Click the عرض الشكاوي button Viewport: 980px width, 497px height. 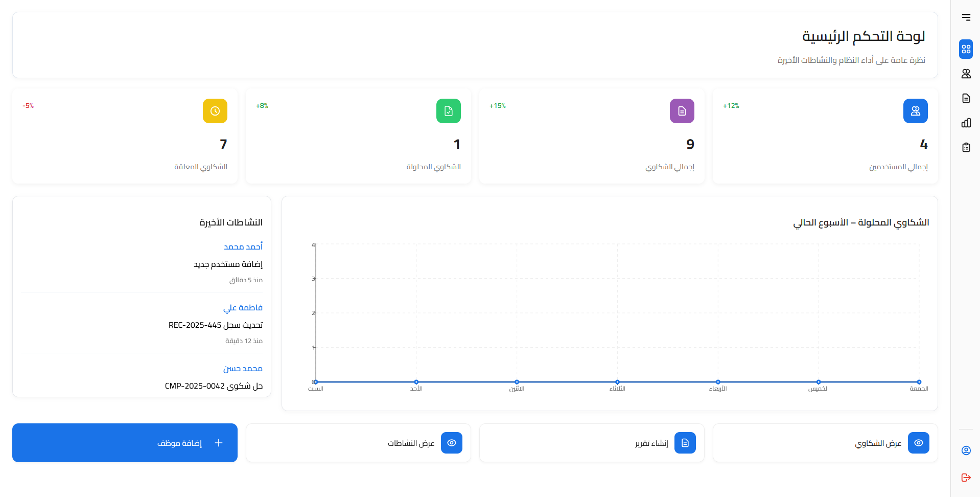[825, 443]
